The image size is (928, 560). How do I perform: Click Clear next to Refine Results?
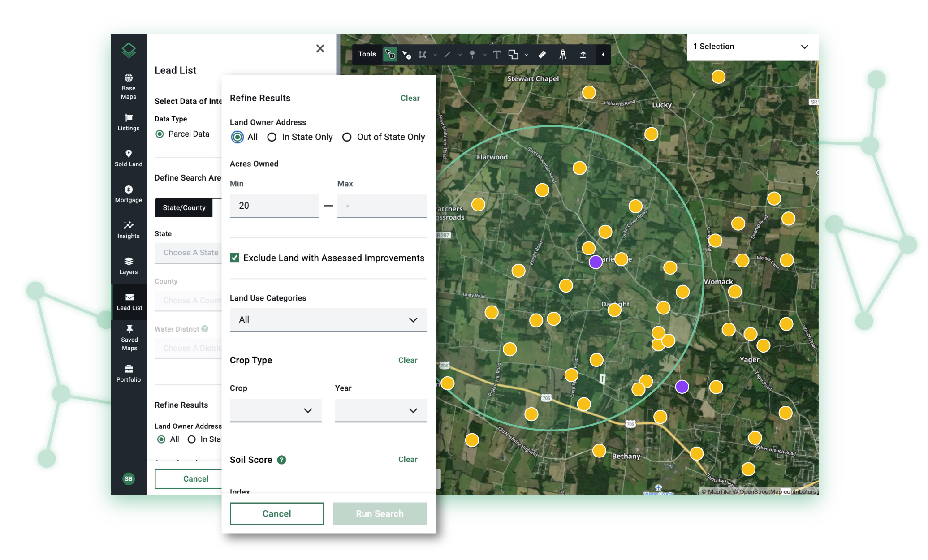tap(410, 98)
